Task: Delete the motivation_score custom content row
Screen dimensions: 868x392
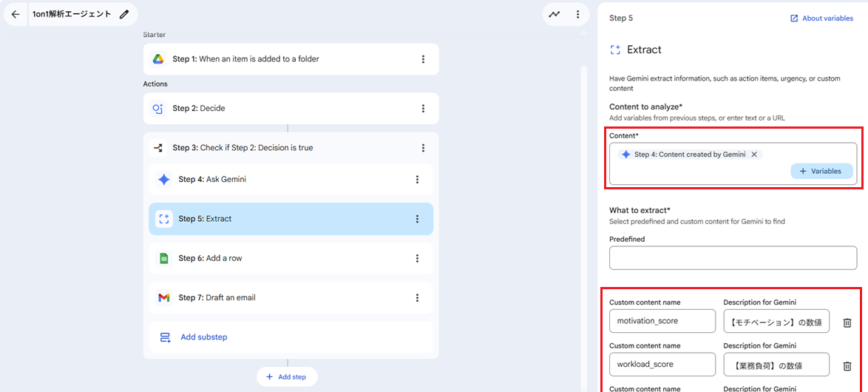Action: (847, 322)
